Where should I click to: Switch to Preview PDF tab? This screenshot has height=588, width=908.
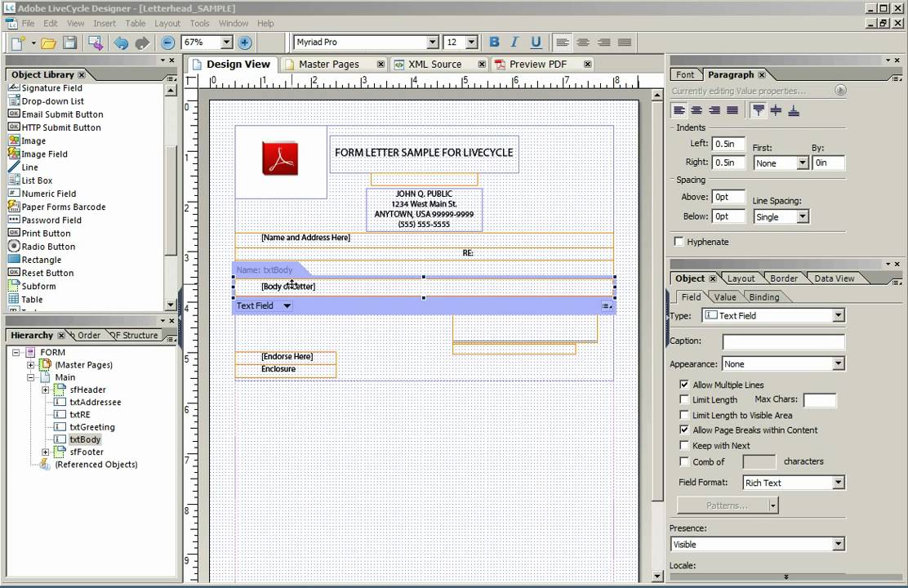[538, 65]
